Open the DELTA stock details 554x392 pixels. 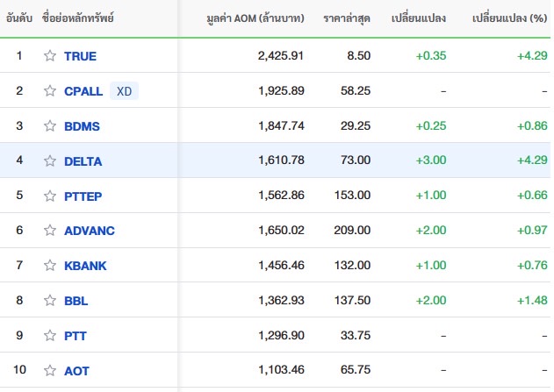[83, 161]
